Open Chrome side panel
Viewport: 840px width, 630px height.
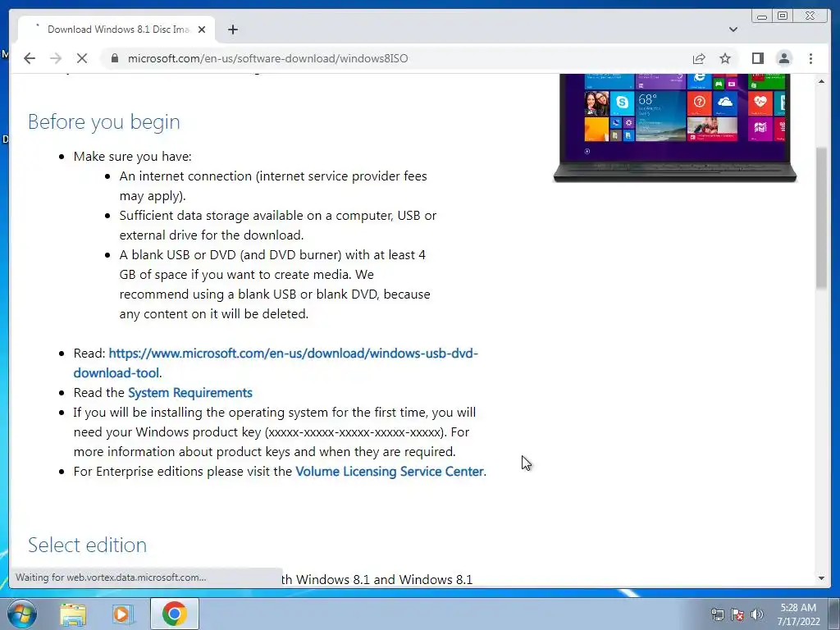coord(757,58)
